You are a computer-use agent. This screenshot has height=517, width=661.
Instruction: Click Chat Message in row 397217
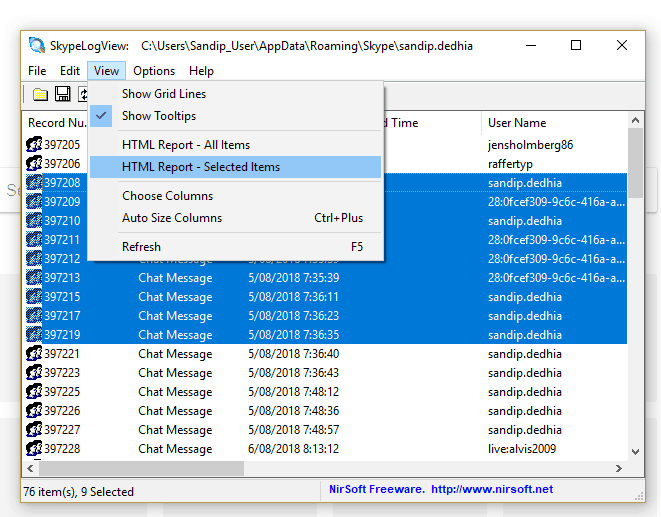coord(175,316)
